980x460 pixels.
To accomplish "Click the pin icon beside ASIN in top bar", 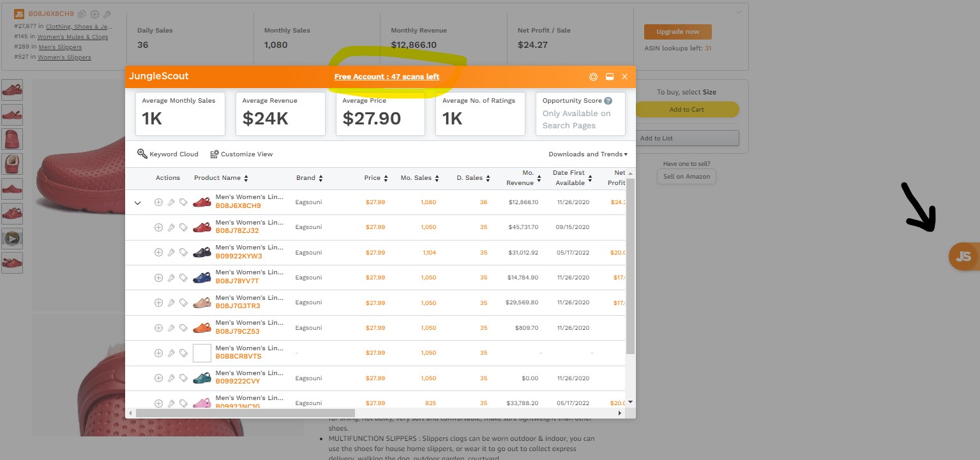I will [x=107, y=14].
